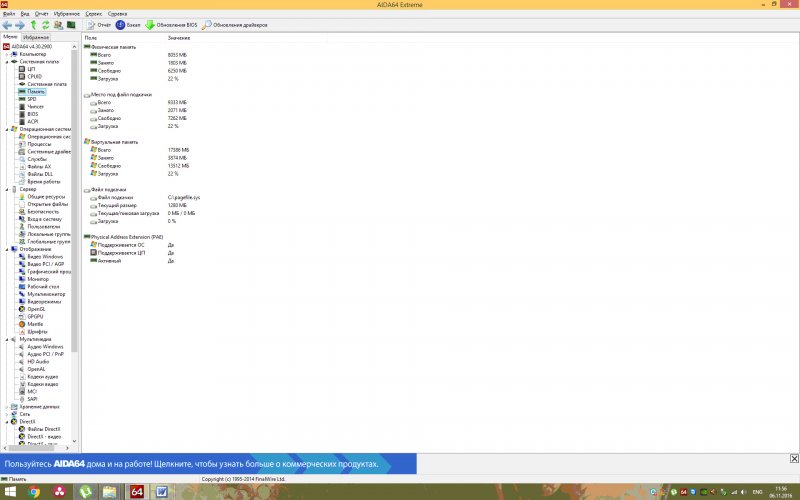Screen dimensions: 800x500
Task: Click the Back navigation arrow
Action: [7, 24]
